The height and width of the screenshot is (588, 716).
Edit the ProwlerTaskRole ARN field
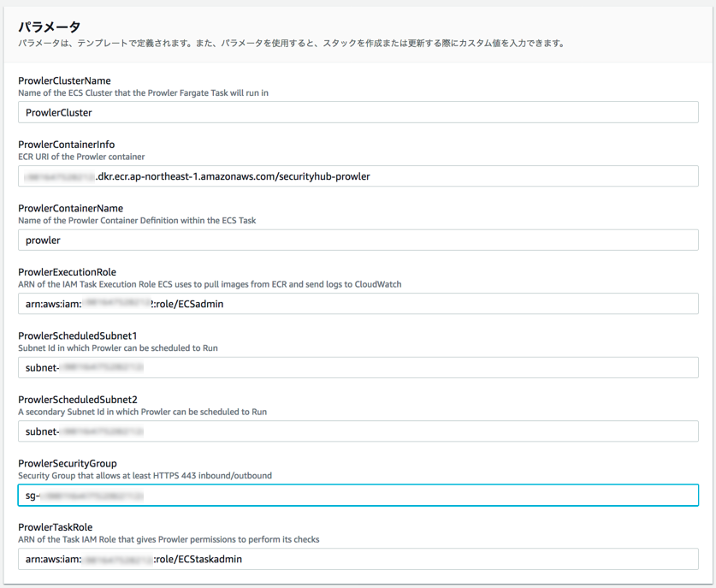(x=358, y=559)
